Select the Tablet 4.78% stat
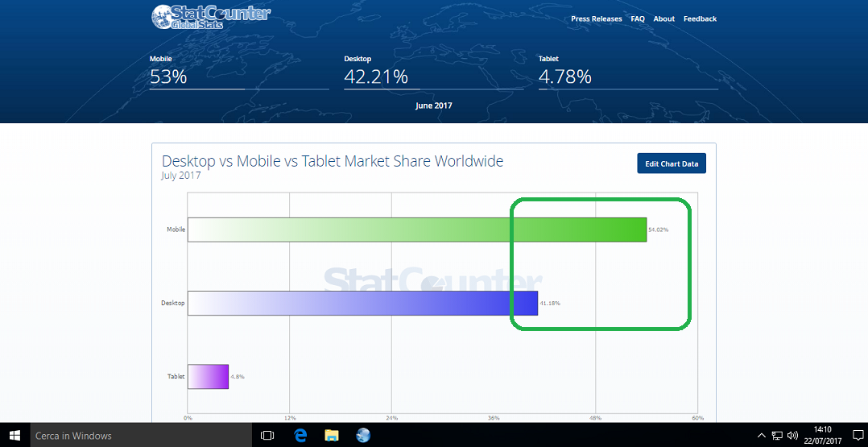This screenshot has height=447, width=868. 628,72
